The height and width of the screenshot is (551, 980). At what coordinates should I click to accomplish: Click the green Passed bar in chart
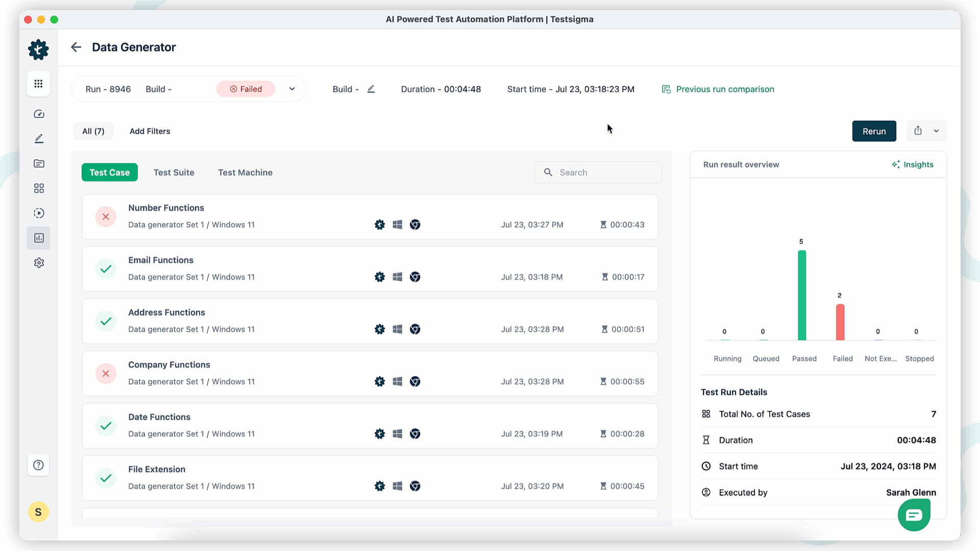(x=802, y=296)
